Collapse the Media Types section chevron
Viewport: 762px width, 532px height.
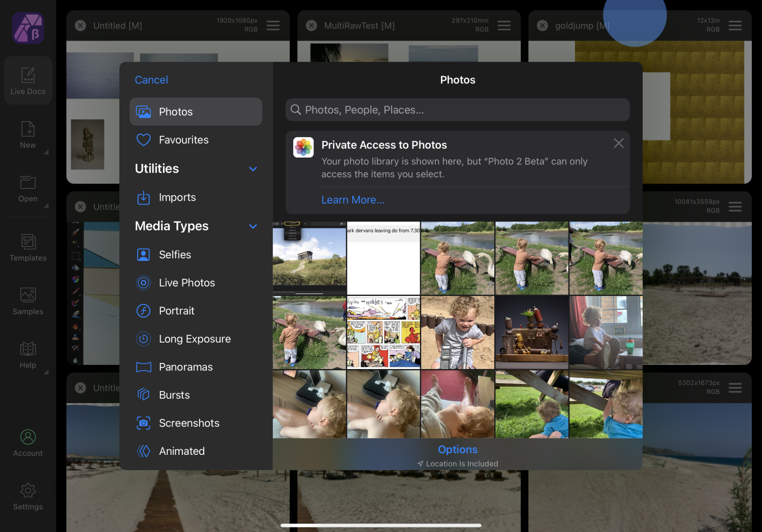pos(253,226)
